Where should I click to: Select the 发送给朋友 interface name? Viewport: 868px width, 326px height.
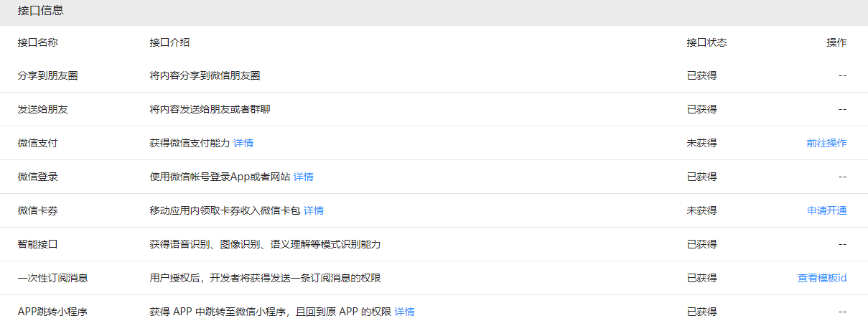43,109
